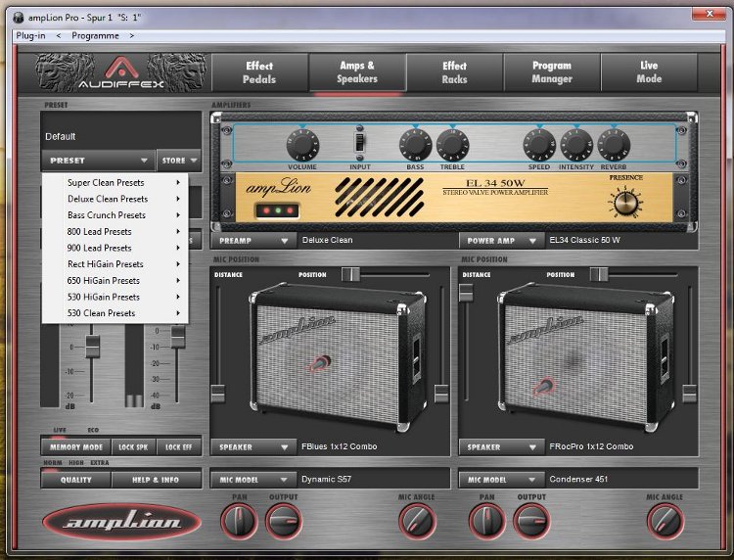Expand 900 Lead Presets submenu
This screenshot has width=734, height=560.
click(x=115, y=248)
